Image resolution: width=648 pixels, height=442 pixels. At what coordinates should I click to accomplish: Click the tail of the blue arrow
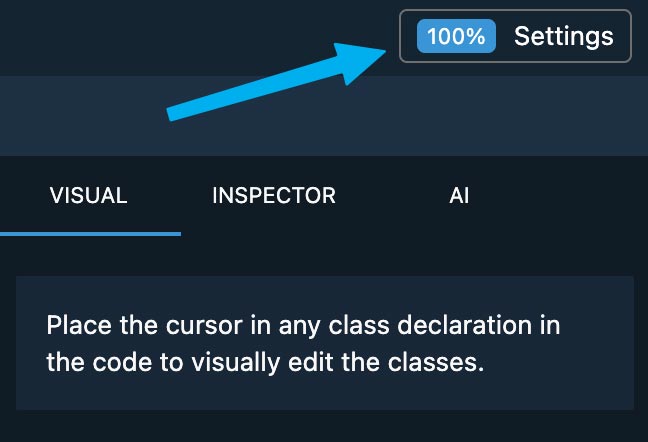[178, 112]
